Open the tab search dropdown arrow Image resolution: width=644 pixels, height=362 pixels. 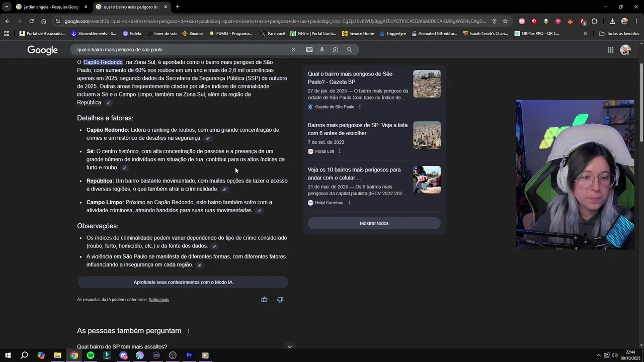pos(7,7)
